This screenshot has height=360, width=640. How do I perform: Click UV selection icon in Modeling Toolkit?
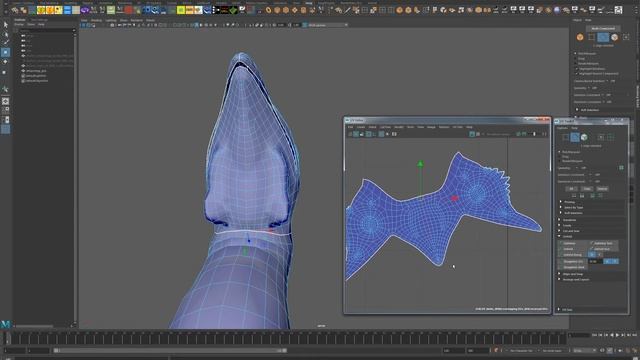tap(626, 38)
